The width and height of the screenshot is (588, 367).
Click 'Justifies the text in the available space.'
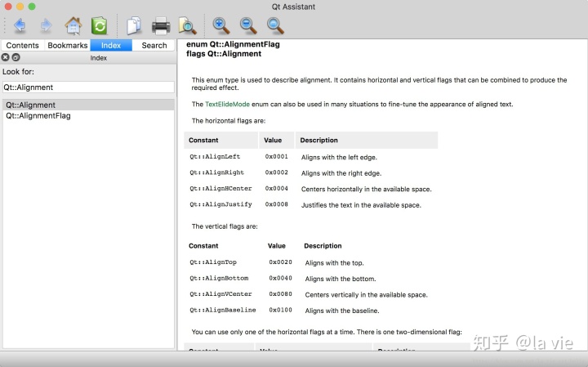pos(361,205)
